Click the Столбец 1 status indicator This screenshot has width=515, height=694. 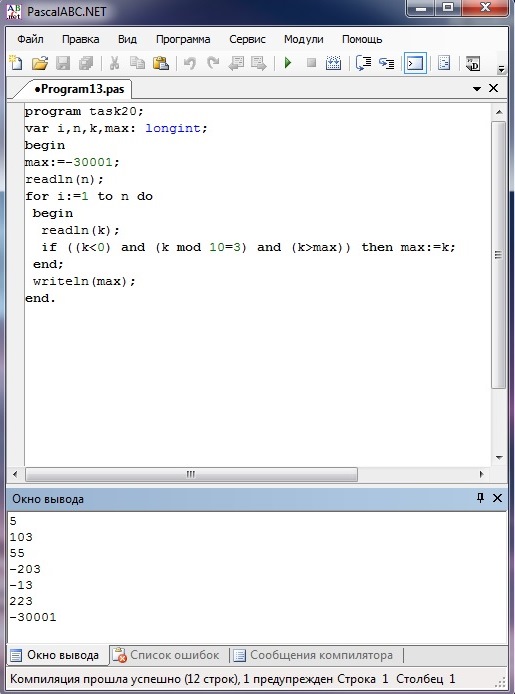point(426,679)
